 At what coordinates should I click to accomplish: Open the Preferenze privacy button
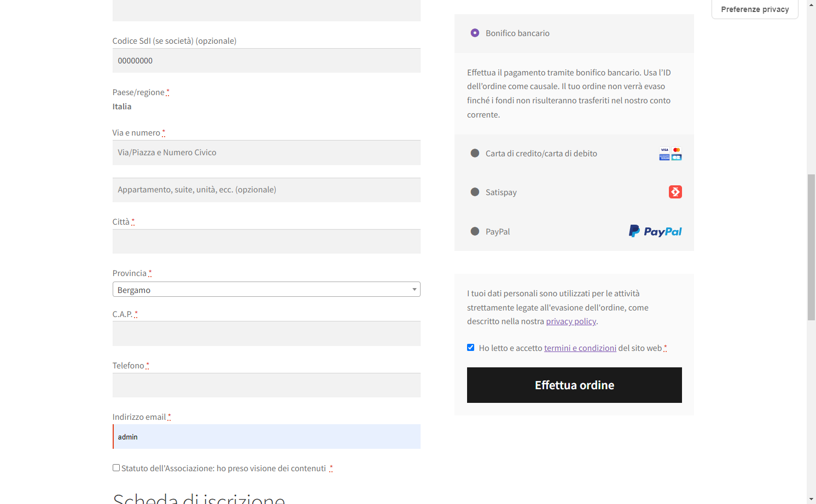pyautogui.click(x=755, y=9)
